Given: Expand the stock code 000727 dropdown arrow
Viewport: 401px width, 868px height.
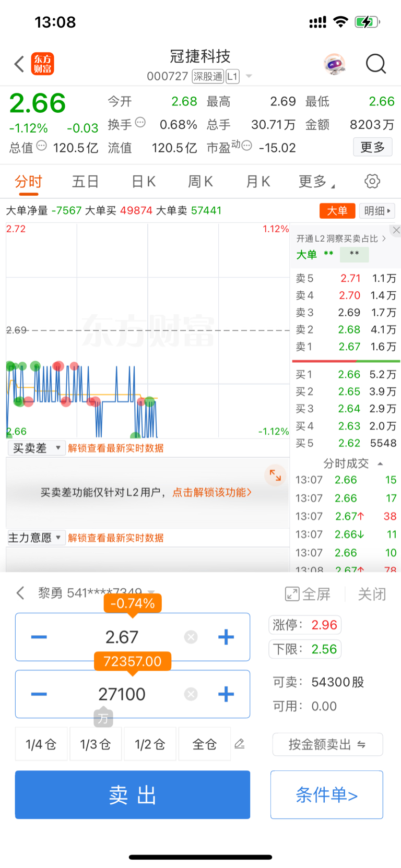Looking at the screenshot, I should pyautogui.click(x=249, y=76).
